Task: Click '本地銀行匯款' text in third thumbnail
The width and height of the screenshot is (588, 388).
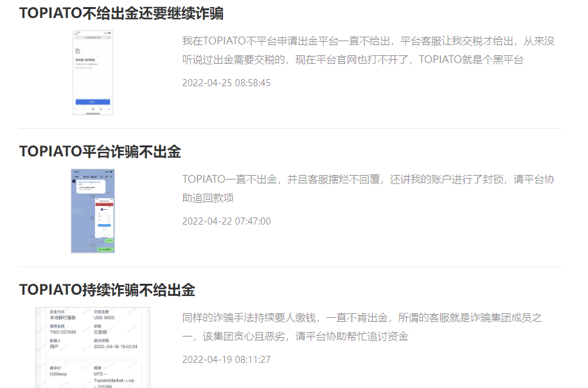Action: pos(63,318)
